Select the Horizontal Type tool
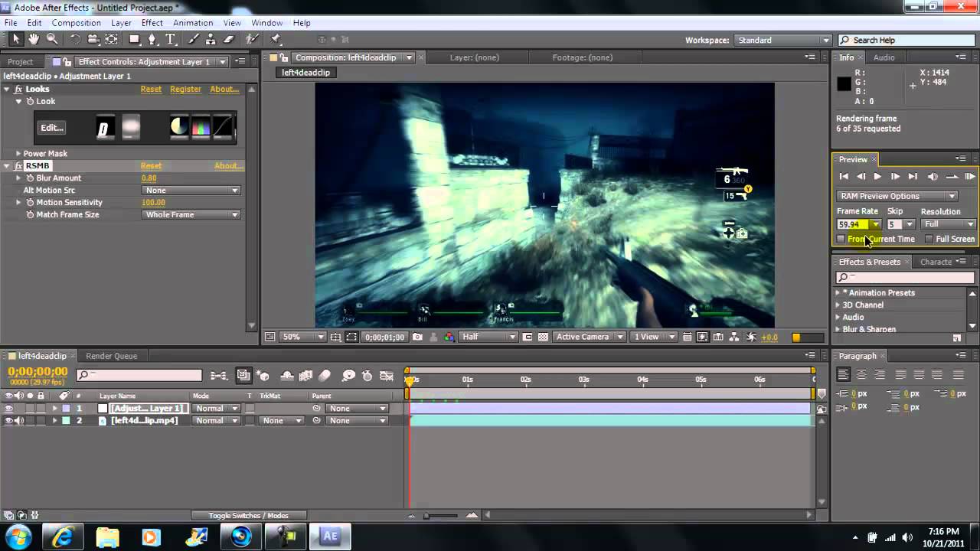Screen dimensions: 980x551 click(171, 39)
